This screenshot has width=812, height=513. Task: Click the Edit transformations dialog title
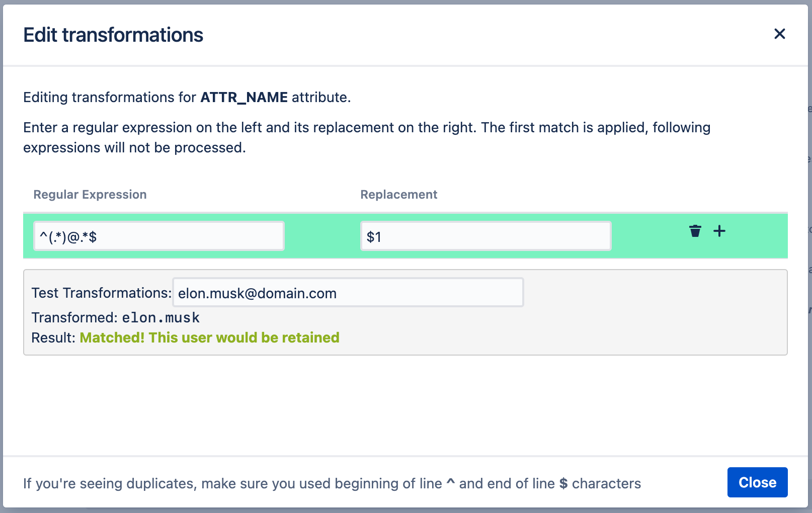point(113,35)
